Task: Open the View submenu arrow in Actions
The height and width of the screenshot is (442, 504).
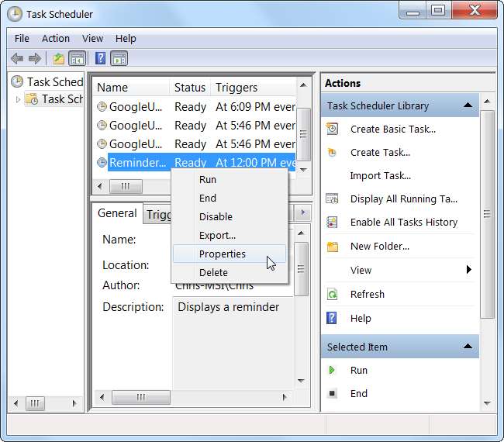Action: click(468, 270)
